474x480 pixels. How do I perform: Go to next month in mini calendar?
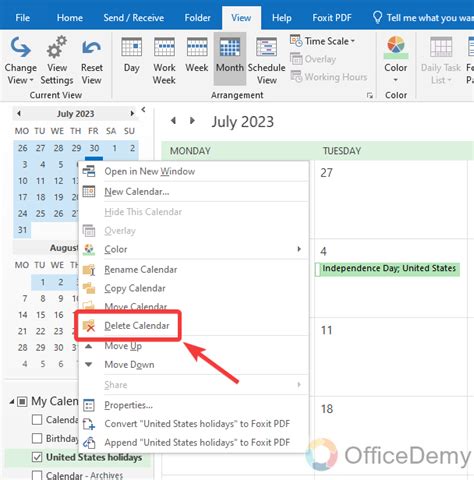132,114
